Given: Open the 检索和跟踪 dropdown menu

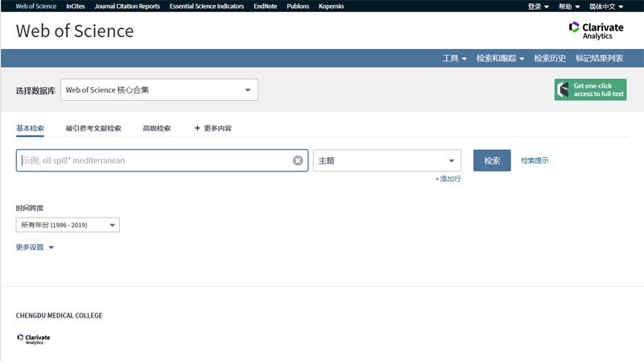Looking at the screenshot, I should pos(500,58).
